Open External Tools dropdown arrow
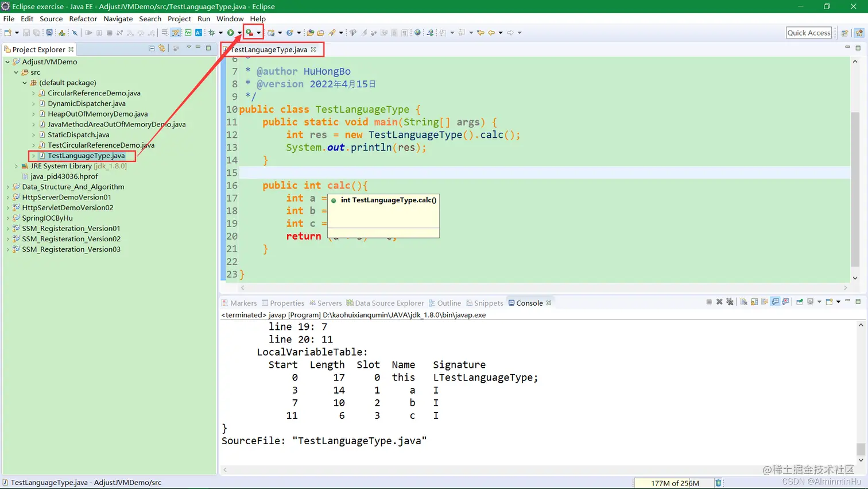Screen dimensions: 868x489 [x=258, y=33]
